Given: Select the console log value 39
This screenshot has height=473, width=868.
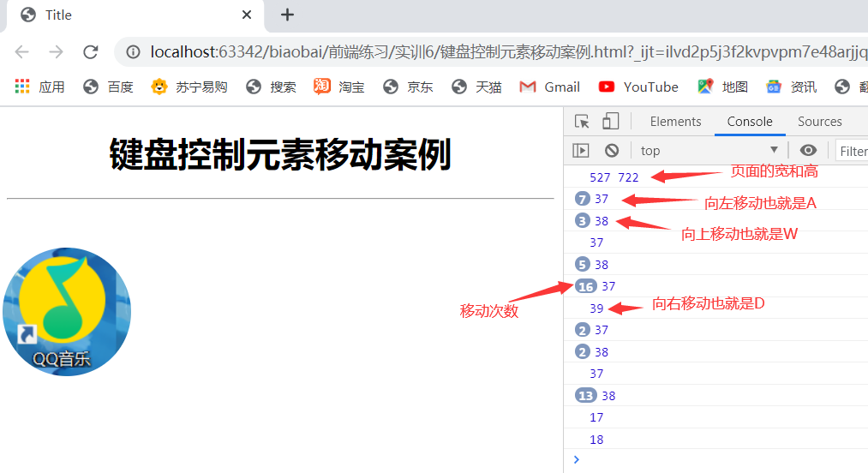Looking at the screenshot, I should click(596, 308).
